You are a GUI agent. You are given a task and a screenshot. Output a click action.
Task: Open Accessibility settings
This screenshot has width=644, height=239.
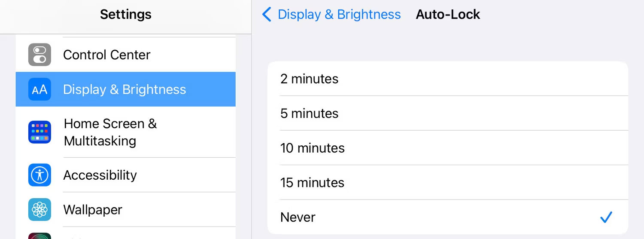tap(126, 175)
